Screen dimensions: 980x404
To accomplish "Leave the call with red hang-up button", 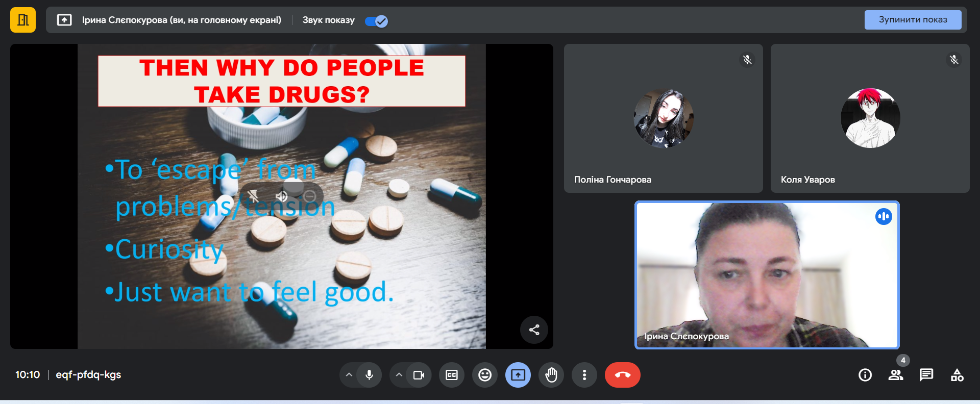I will tap(622, 375).
